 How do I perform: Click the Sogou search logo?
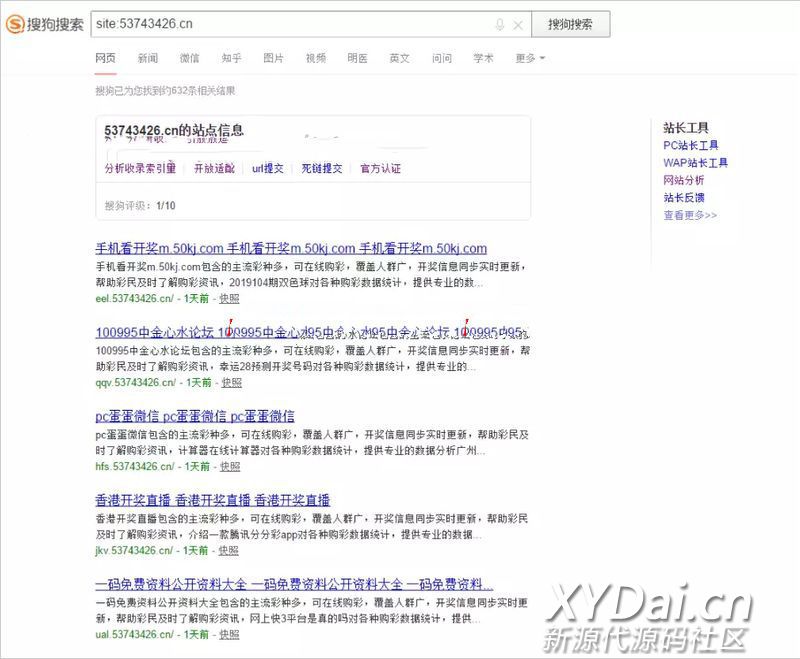[44, 24]
